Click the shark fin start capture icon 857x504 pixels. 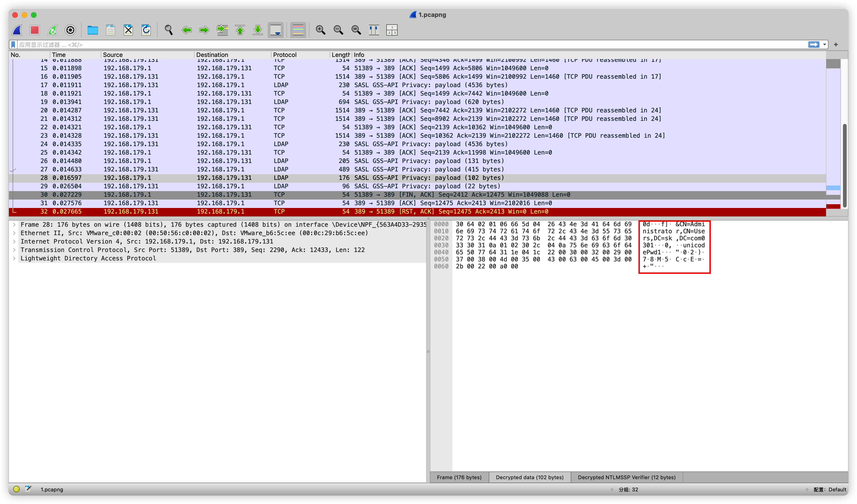point(17,30)
